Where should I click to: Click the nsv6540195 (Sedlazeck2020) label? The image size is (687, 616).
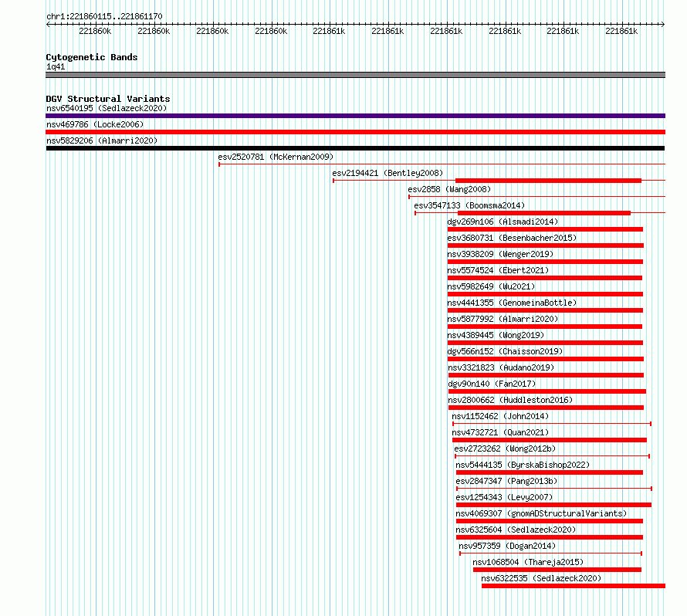coord(107,108)
